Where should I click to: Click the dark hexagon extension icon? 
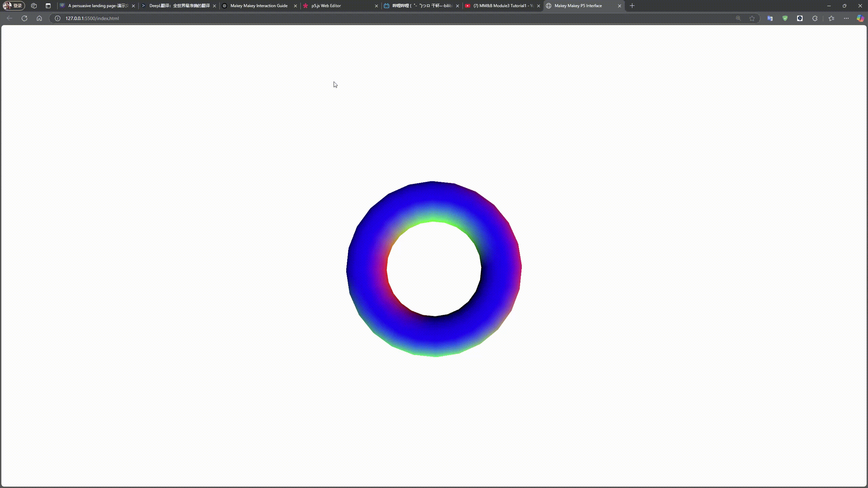point(800,18)
